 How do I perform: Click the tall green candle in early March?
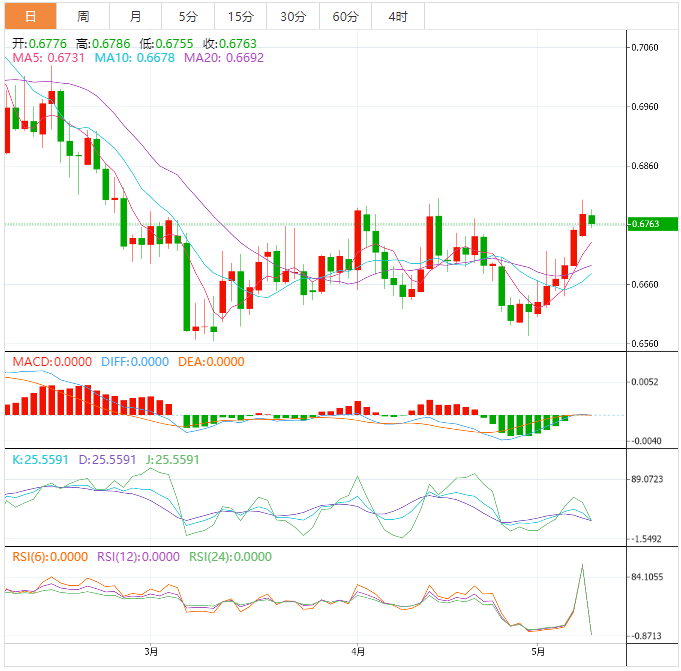click(187, 287)
